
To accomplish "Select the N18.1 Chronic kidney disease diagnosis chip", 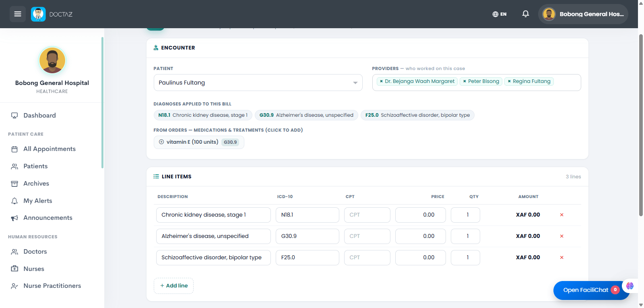I will [x=203, y=115].
